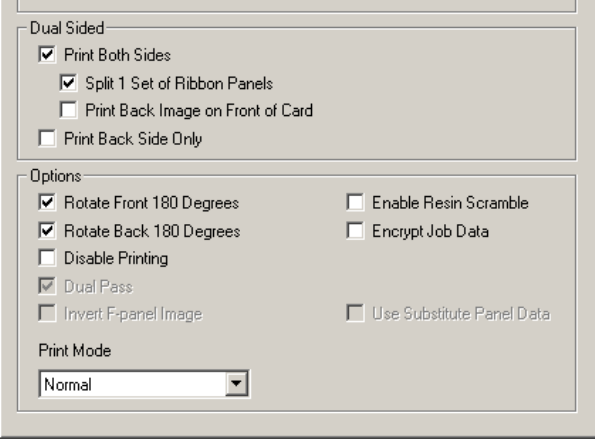This screenshot has width=595, height=439.
Task: Click the Normal value in Print Mode field
Action: coord(68,384)
